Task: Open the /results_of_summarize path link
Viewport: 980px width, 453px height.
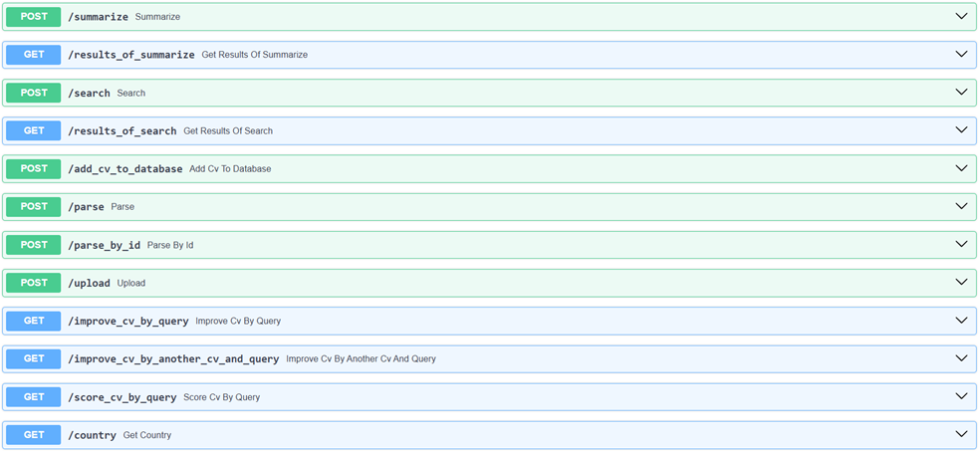Action: tap(131, 55)
